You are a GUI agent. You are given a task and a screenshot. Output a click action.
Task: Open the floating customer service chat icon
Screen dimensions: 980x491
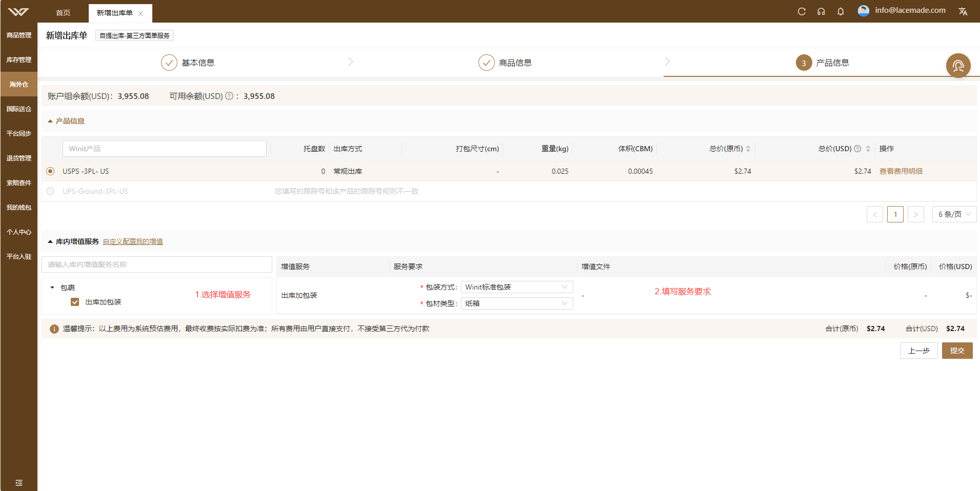pyautogui.click(x=958, y=66)
